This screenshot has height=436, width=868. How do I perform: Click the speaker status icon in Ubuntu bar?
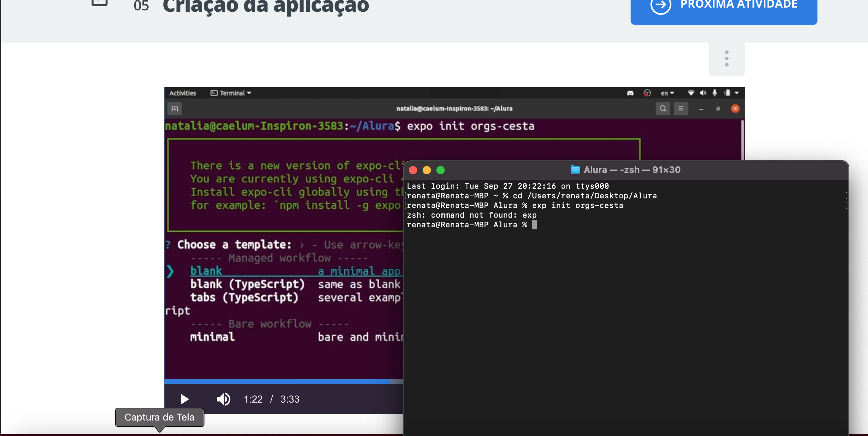[x=703, y=93]
